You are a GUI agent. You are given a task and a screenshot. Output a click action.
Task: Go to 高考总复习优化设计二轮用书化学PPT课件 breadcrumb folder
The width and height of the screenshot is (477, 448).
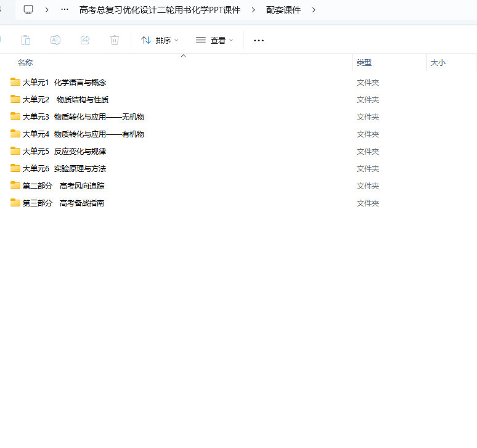160,10
